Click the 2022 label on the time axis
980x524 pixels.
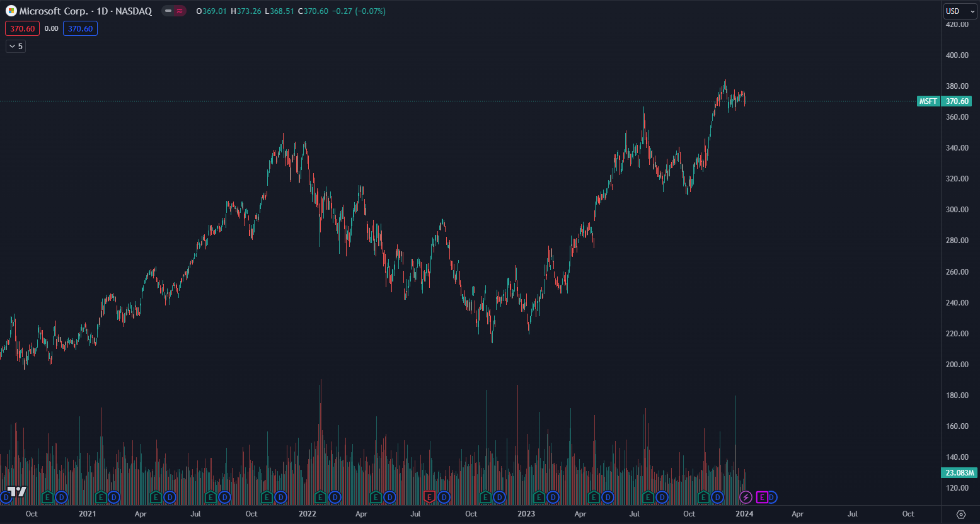coord(307,514)
